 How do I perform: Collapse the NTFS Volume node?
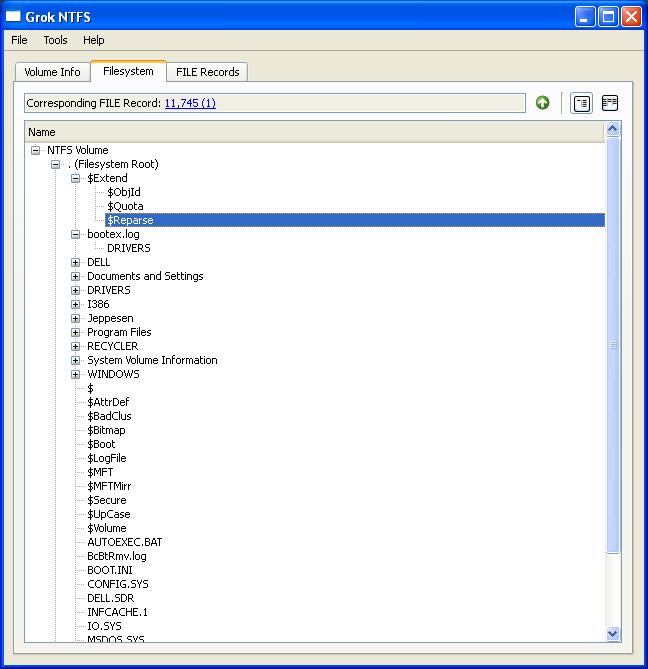point(36,150)
